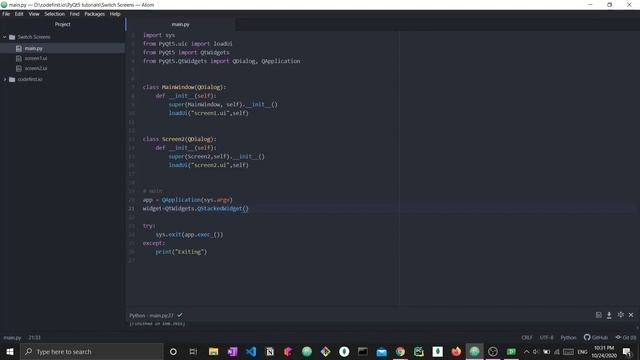Expand the codefirst.io folder
640x360 pixels.
click(4, 79)
